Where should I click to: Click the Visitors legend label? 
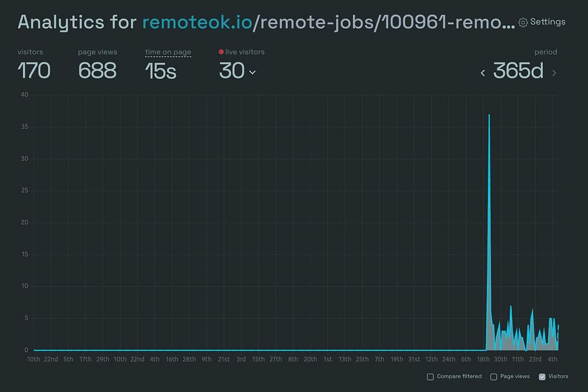tap(558, 376)
